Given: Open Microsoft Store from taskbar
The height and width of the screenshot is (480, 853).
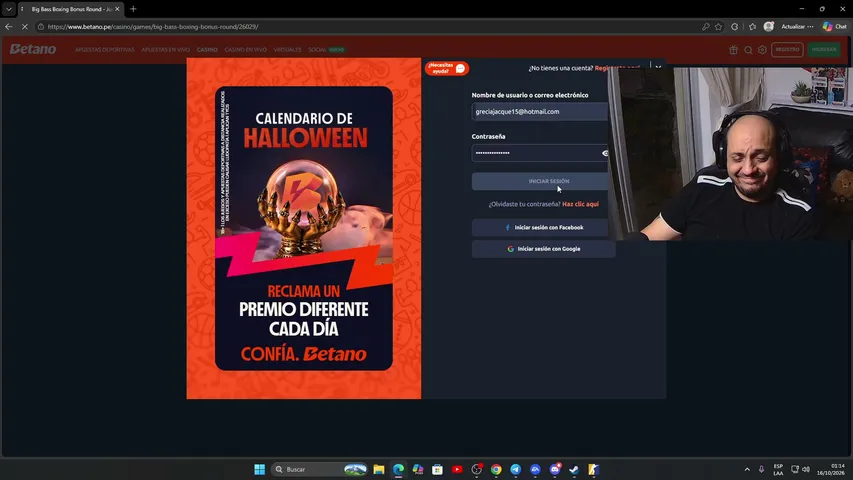Looking at the screenshot, I should point(437,469).
